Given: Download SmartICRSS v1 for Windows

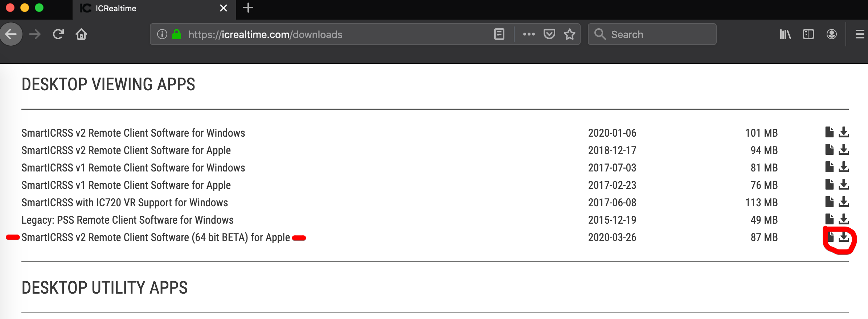Looking at the screenshot, I should click(844, 167).
